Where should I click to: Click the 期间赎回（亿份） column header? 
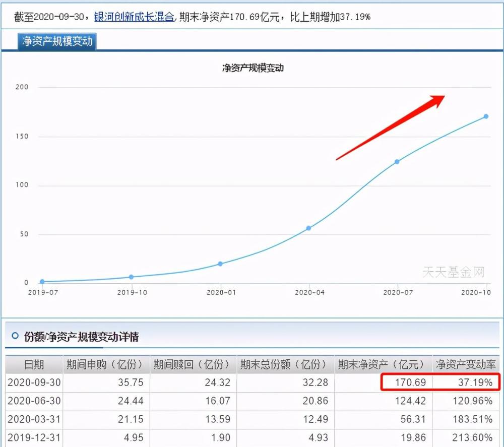pos(193,364)
